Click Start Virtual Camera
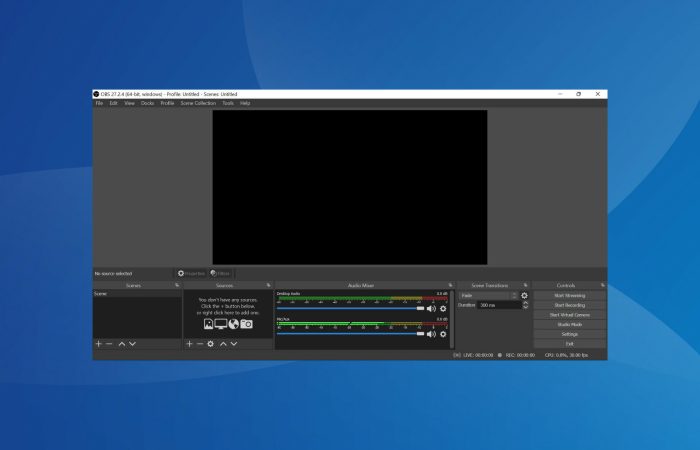 point(570,315)
